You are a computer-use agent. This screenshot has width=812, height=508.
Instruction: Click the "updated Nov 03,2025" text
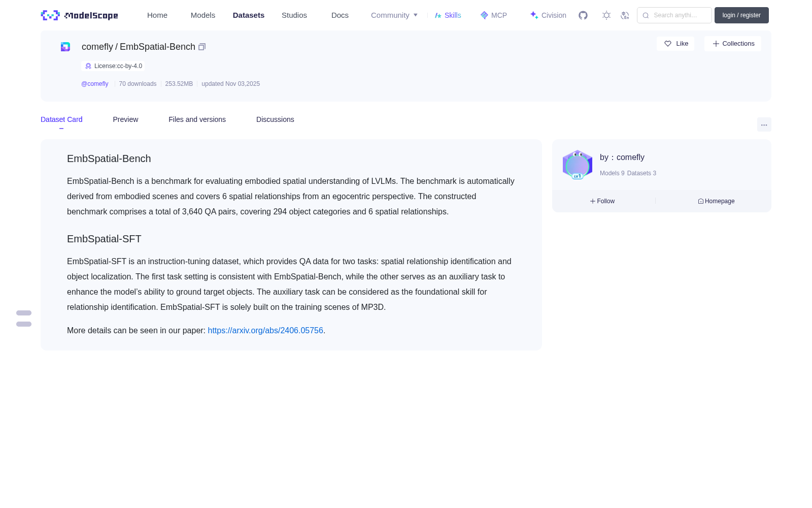230,84
